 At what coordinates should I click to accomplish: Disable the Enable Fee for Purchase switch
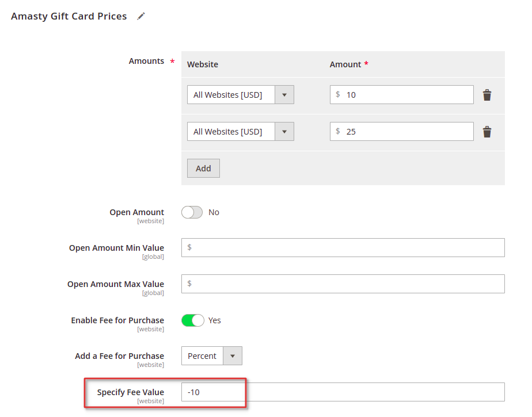coord(193,320)
